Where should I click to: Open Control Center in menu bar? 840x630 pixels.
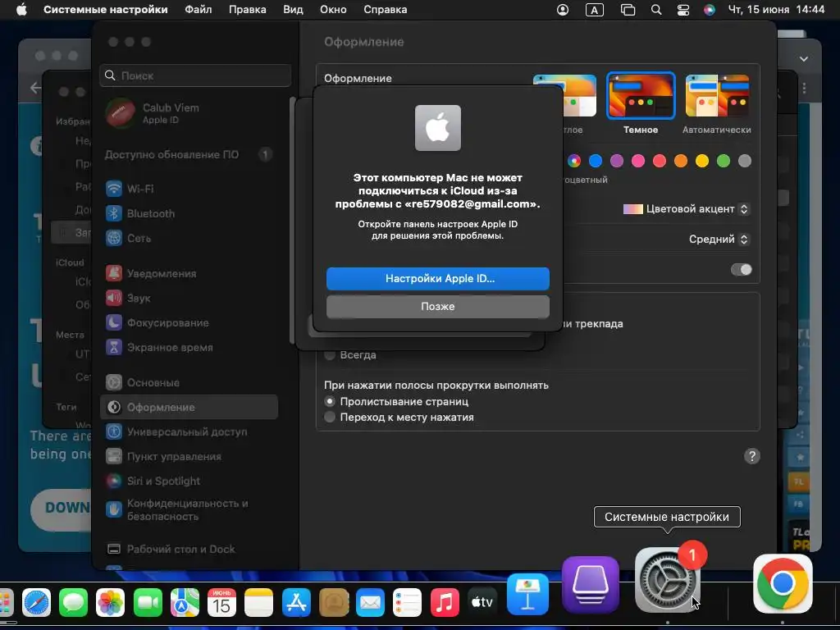coord(683,10)
